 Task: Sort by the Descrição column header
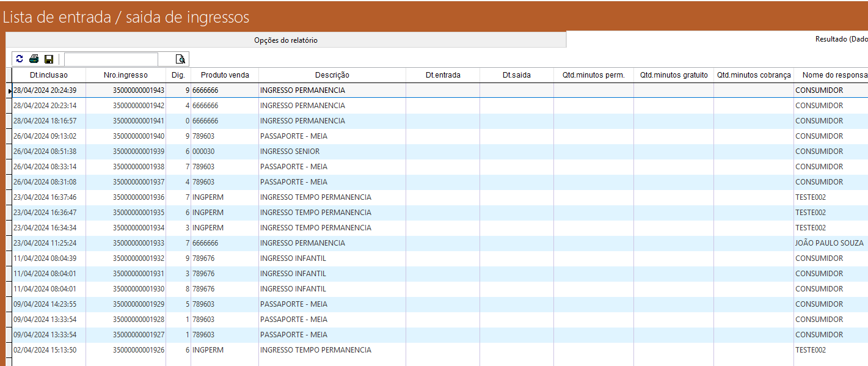332,75
